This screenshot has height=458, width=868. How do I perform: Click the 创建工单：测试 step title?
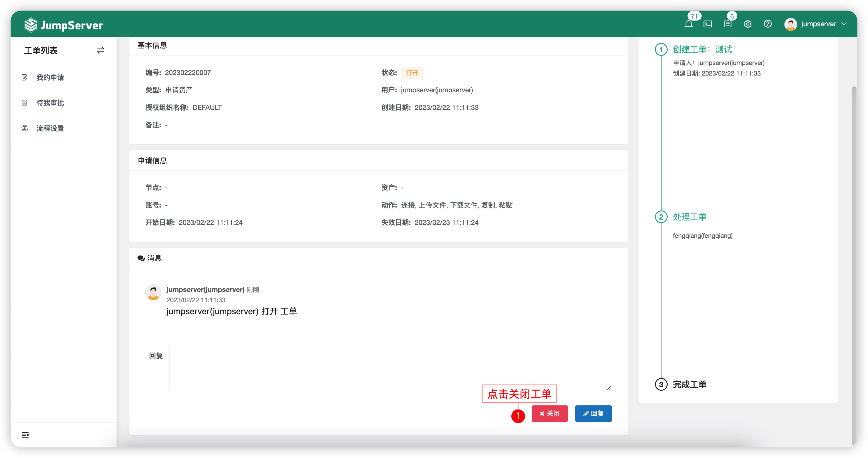pos(702,49)
